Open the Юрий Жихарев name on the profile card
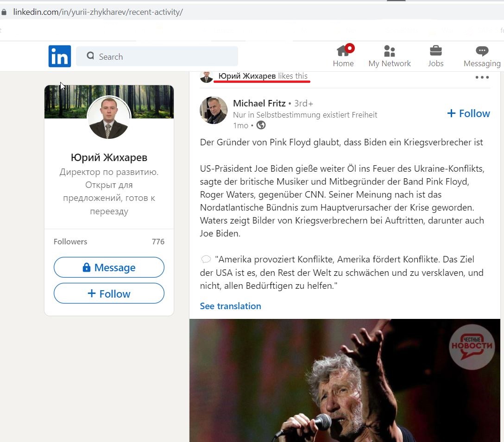Viewport: 504px width, 442px height. tap(109, 157)
